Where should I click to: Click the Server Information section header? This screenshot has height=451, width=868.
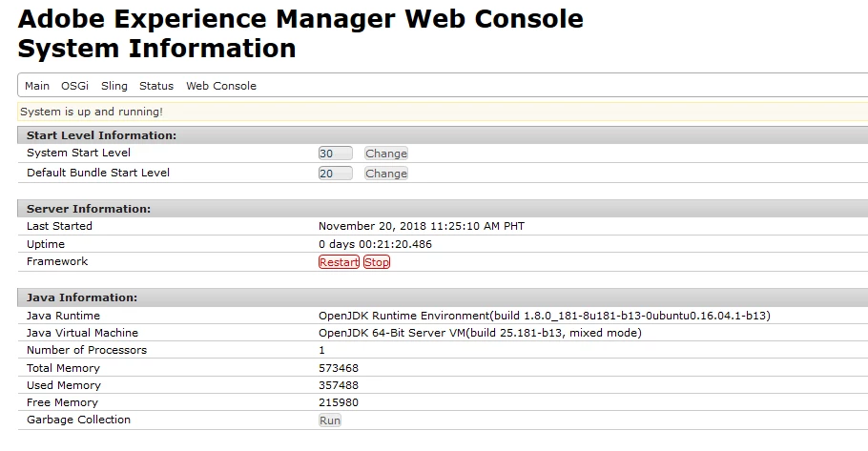tap(89, 209)
